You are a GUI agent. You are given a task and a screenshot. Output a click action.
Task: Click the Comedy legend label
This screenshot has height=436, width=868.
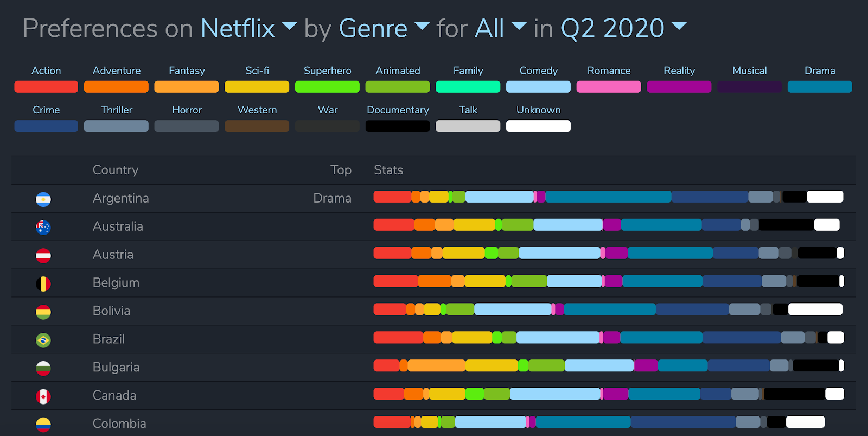pyautogui.click(x=538, y=71)
